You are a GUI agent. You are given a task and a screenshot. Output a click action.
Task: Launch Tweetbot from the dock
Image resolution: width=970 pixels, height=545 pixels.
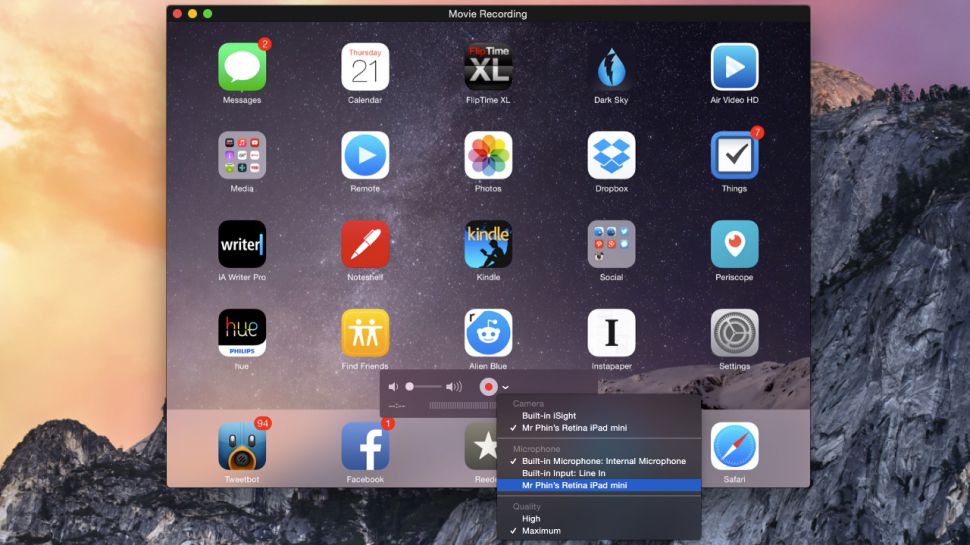click(242, 446)
